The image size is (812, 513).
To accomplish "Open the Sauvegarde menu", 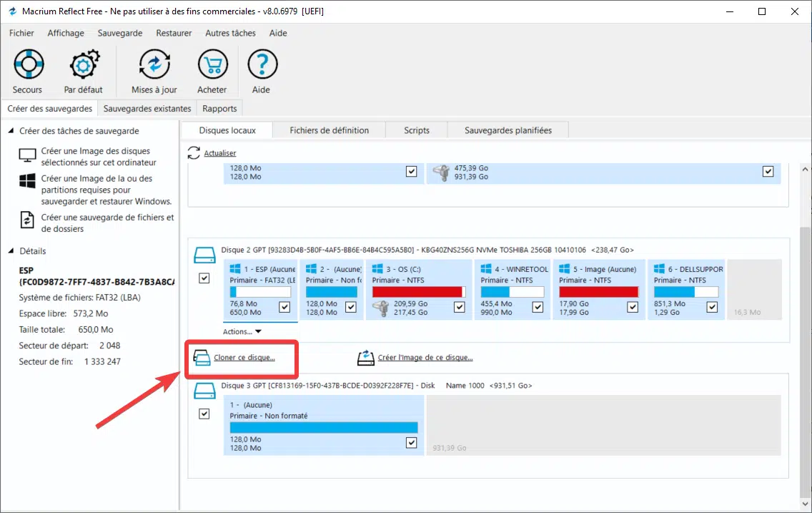I will point(120,33).
